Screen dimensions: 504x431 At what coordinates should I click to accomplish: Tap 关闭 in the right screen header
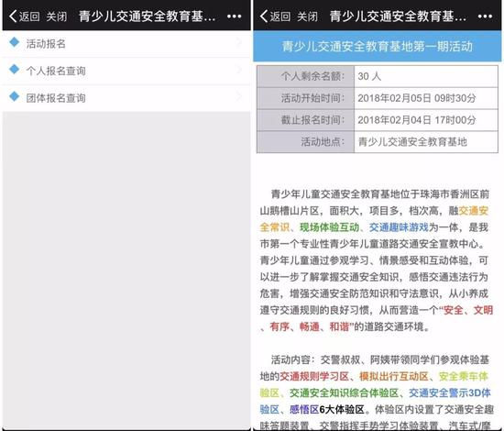[307, 17]
